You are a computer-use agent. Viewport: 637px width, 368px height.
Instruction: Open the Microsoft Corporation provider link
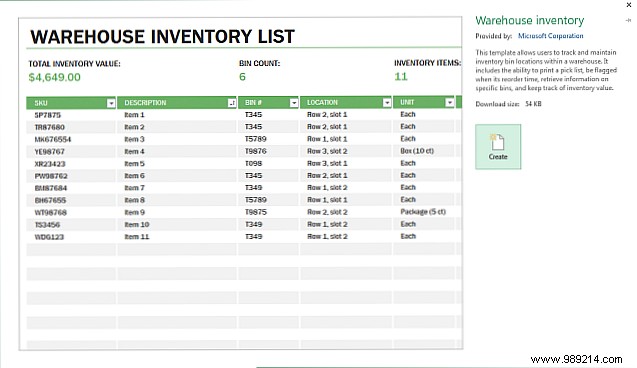(x=550, y=36)
